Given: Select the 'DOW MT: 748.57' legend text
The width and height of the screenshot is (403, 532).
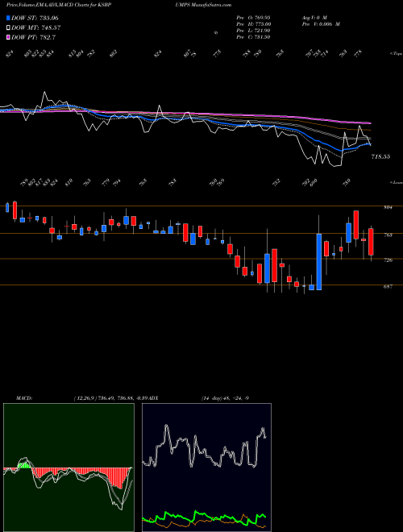Looking at the screenshot, I should click(36, 28).
